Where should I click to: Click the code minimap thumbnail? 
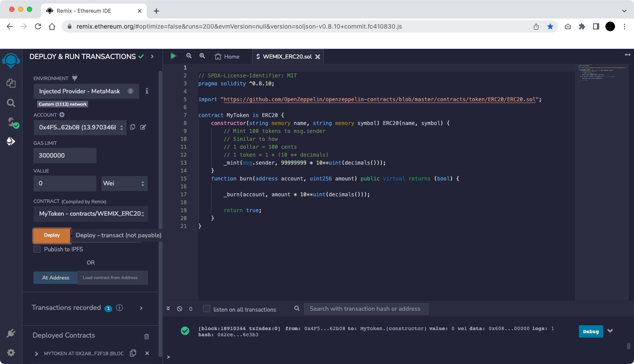(x=601, y=74)
